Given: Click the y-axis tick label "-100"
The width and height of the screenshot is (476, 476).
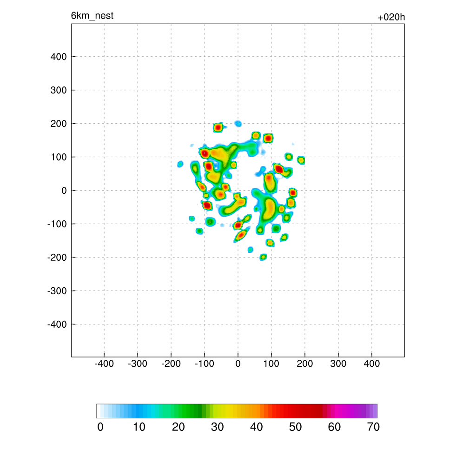Looking at the screenshot, I should coord(57,224).
